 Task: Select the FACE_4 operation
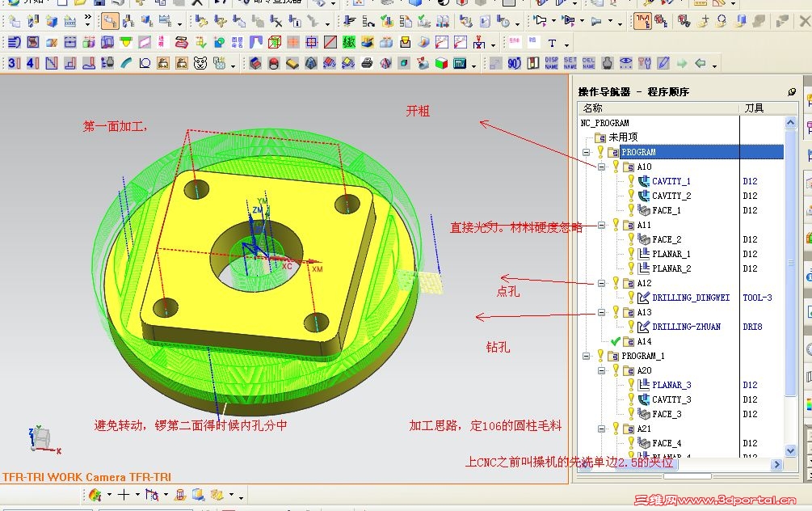[666, 443]
